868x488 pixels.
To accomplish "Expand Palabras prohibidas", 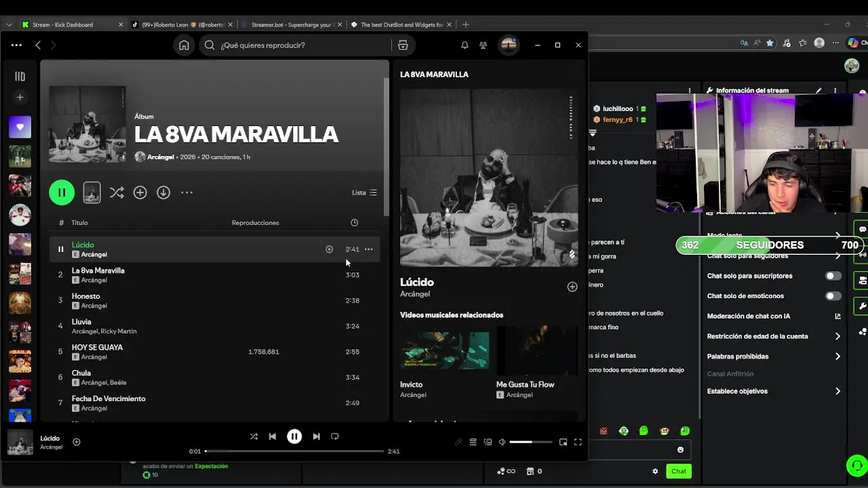I will pyautogui.click(x=774, y=357).
